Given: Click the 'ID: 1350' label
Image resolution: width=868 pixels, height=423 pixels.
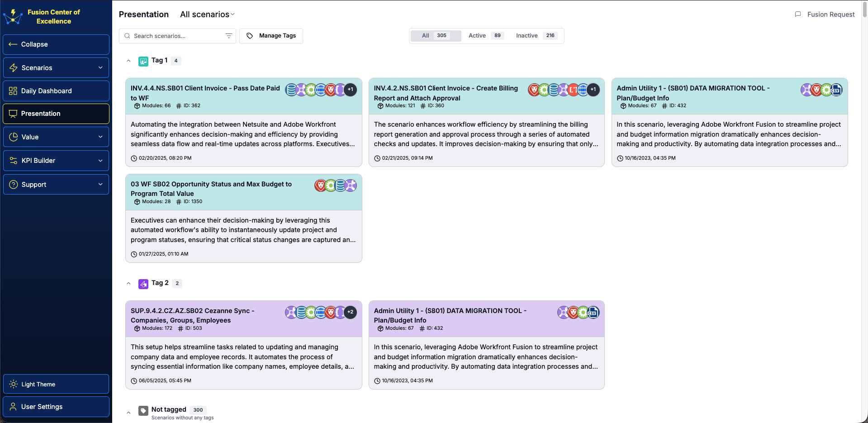Looking at the screenshot, I should point(194,202).
